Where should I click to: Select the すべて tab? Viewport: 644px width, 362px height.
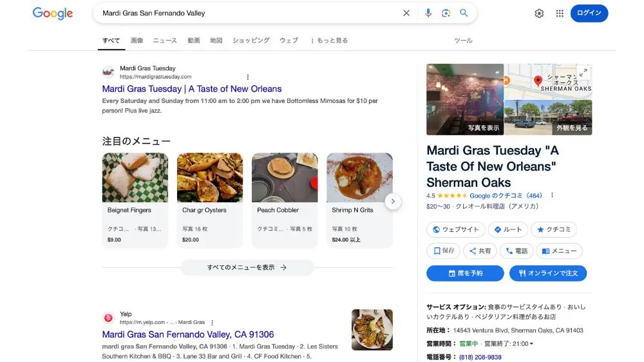(111, 41)
